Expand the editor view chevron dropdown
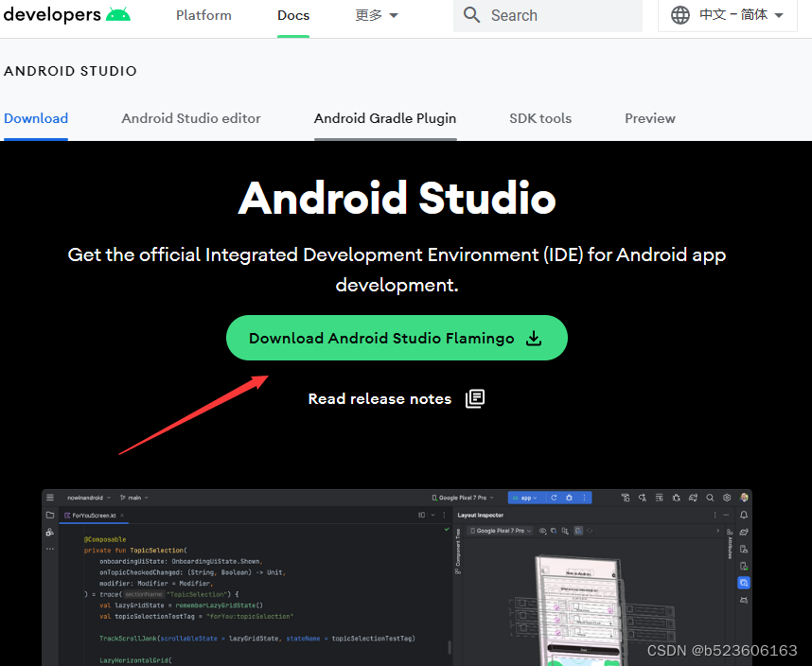The width and height of the screenshot is (812, 666). pos(432,515)
